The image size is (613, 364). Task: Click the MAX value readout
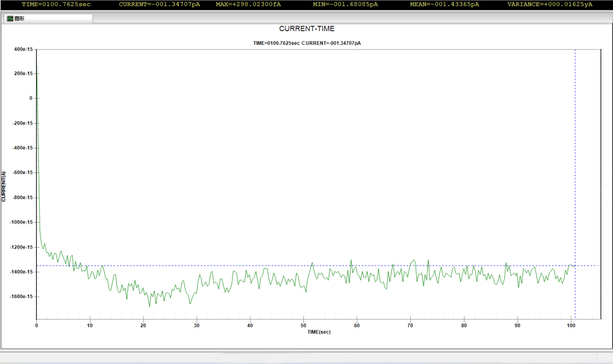pos(248,4)
